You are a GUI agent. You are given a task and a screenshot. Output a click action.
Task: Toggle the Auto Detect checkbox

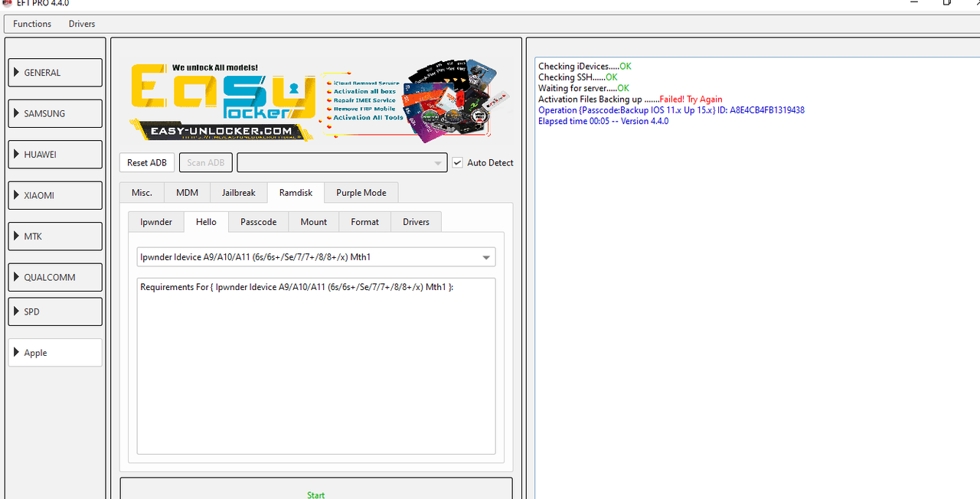457,162
